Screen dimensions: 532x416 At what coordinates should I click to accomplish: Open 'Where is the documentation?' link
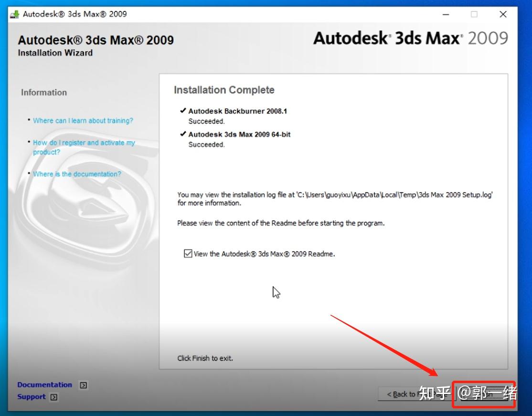(77, 174)
